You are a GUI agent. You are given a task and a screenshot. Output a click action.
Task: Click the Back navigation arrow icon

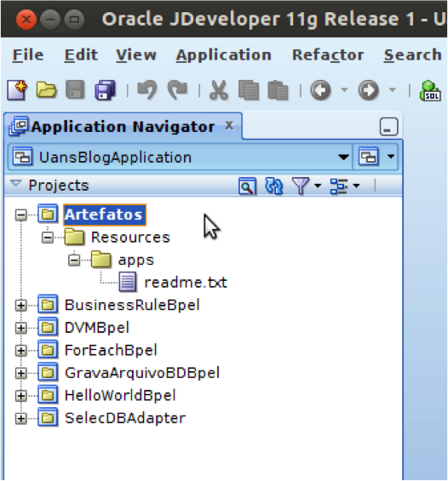pos(320,90)
